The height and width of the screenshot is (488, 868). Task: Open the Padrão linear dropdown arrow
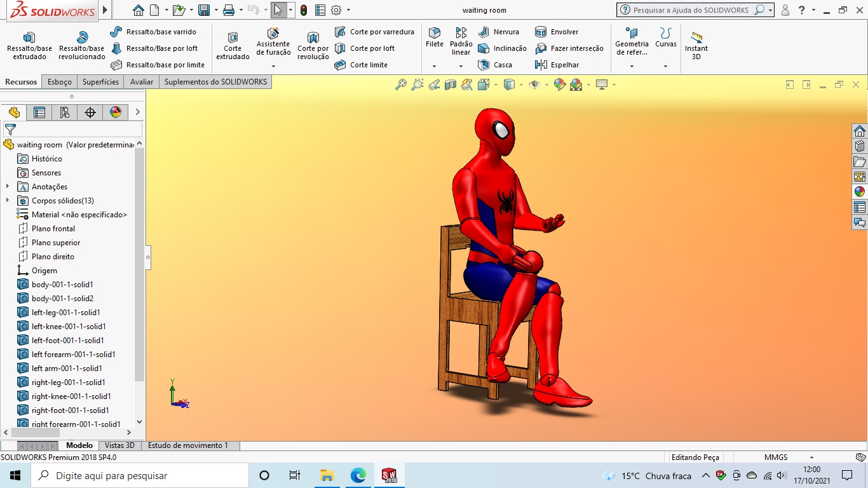tap(461, 66)
